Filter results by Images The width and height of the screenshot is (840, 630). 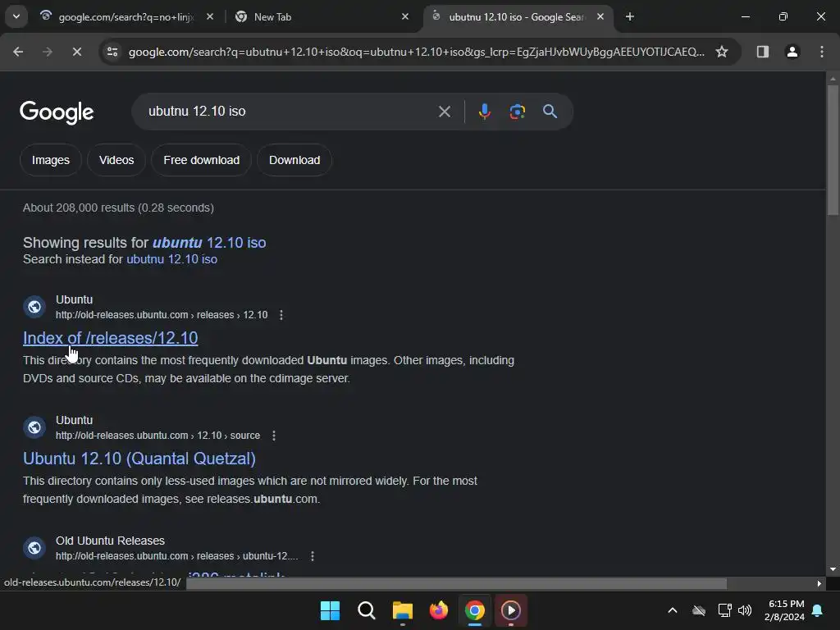[50, 160]
